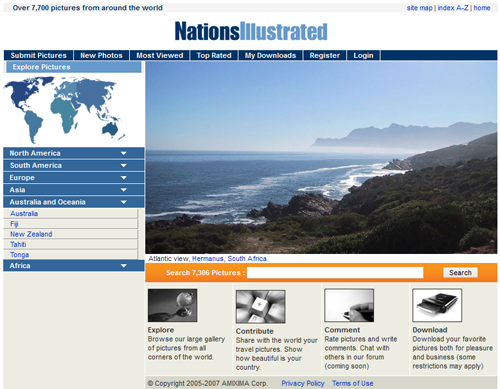Open the Top Rated menu item
Viewport: 500px width, 389px height.
coord(214,55)
